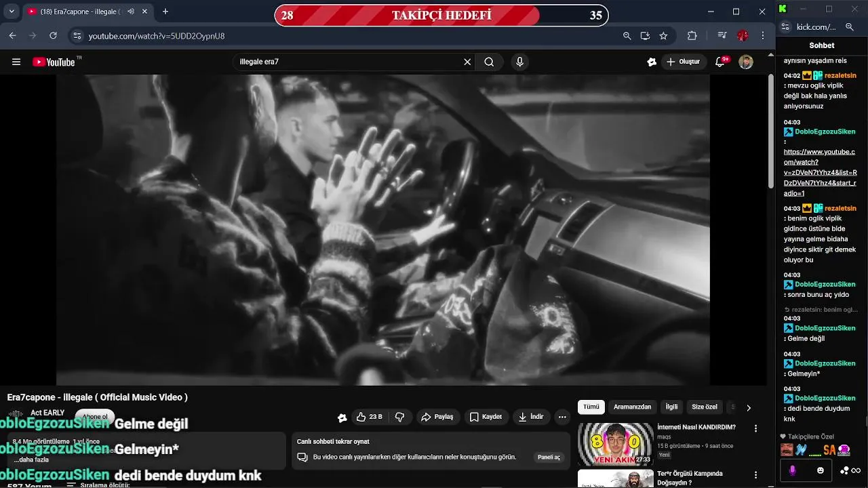This screenshot has height=488, width=868.
Task: Insert the SA emote in Kick chat
Action: (829, 450)
